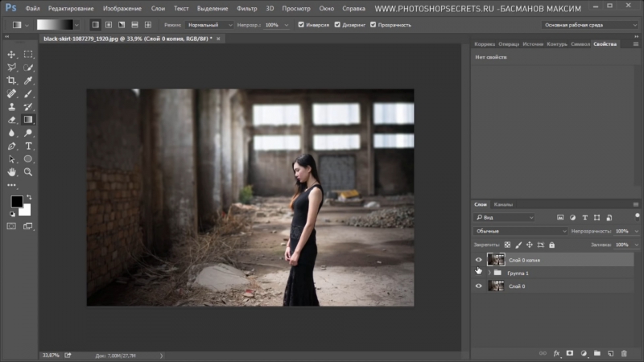Screen dimensions: 644x362
Task: Select the Move tool
Action: point(11,54)
